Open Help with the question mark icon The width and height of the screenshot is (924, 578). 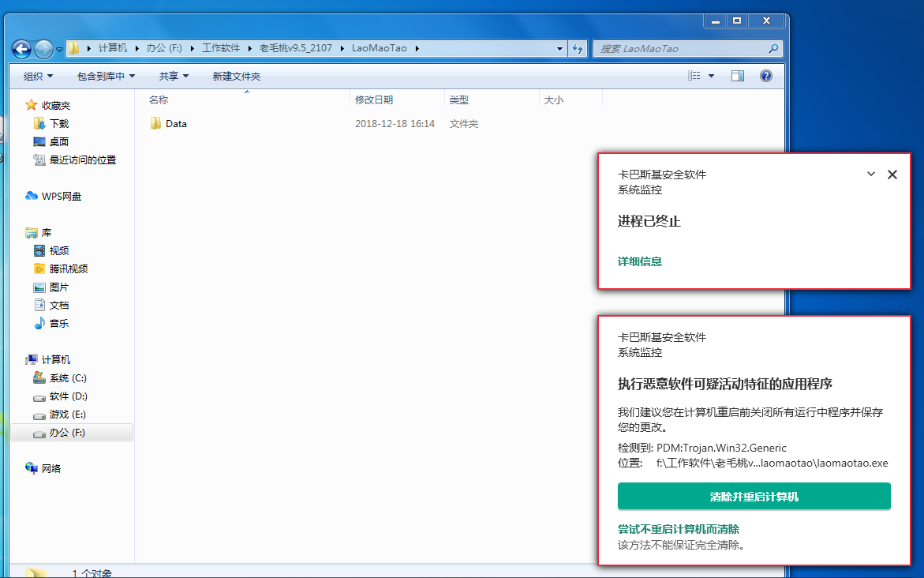[x=766, y=76]
